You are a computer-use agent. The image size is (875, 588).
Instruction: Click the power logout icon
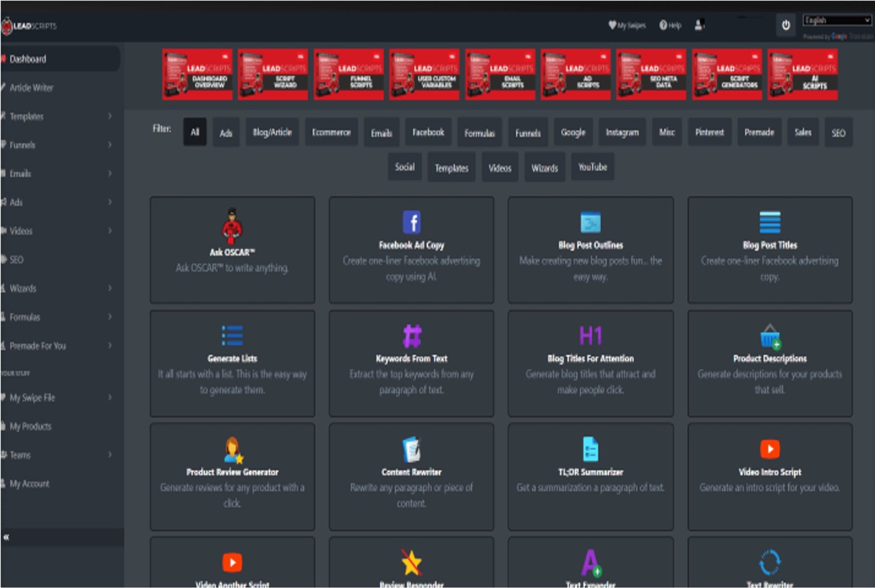click(786, 25)
